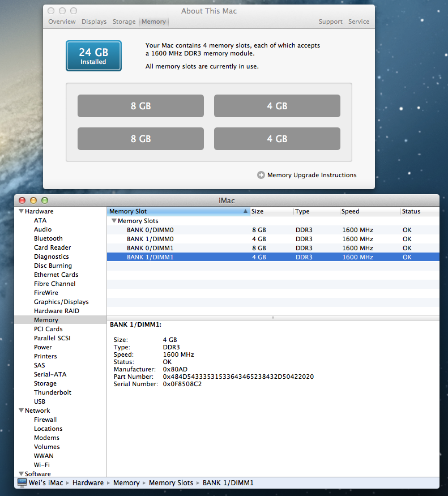Click Memory Slots in the path bar
The width and height of the screenshot is (448, 496).
click(x=171, y=483)
